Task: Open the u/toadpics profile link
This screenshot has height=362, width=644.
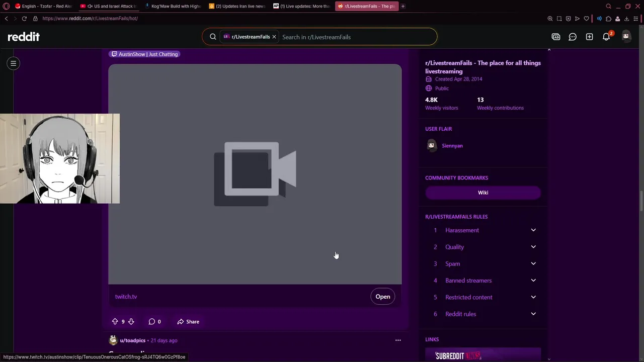Action: [132, 340]
